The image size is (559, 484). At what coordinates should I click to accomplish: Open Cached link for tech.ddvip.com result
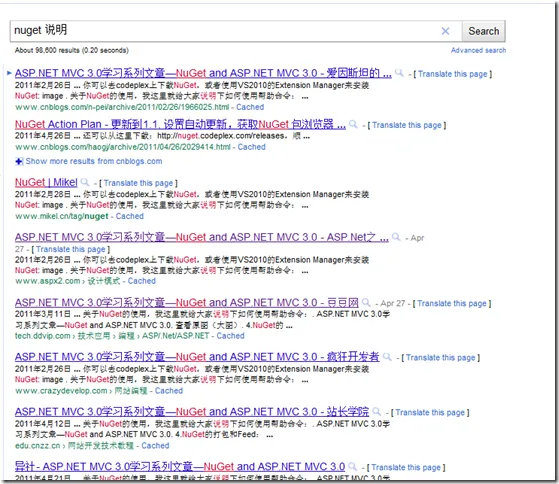pos(230,336)
